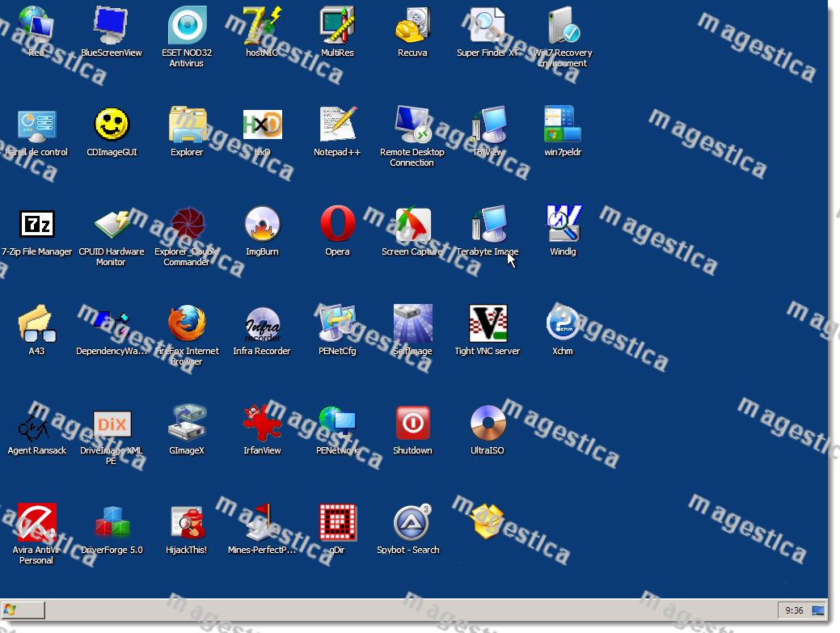Open MultiRes from the desktop
Image resolution: width=840 pixels, height=633 pixels.
pyautogui.click(x=337, y=26)
